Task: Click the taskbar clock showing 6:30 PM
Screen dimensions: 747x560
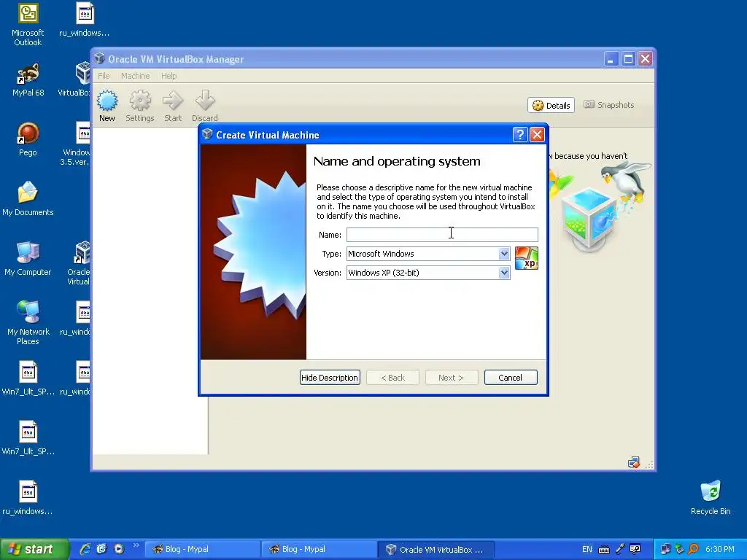Action: pos(720,549)
